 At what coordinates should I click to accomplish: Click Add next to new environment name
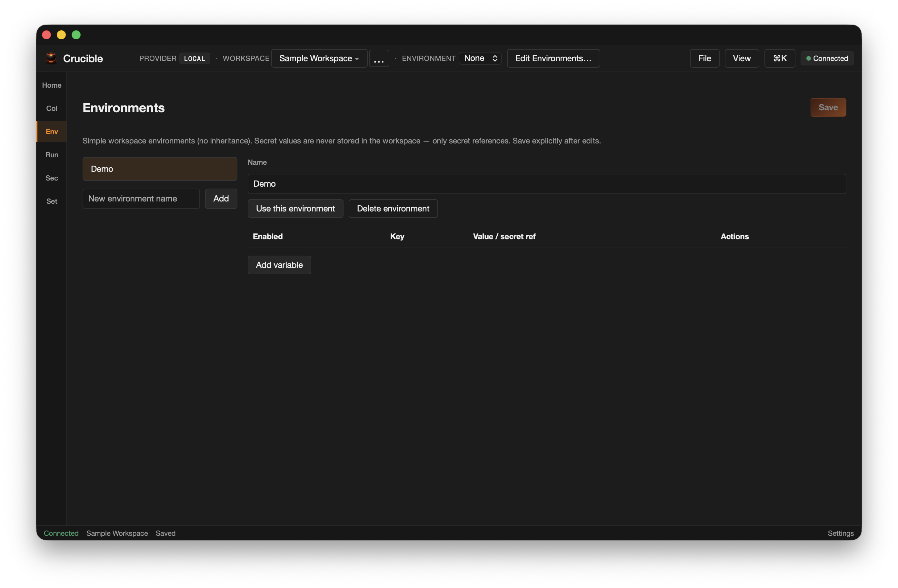221,198
